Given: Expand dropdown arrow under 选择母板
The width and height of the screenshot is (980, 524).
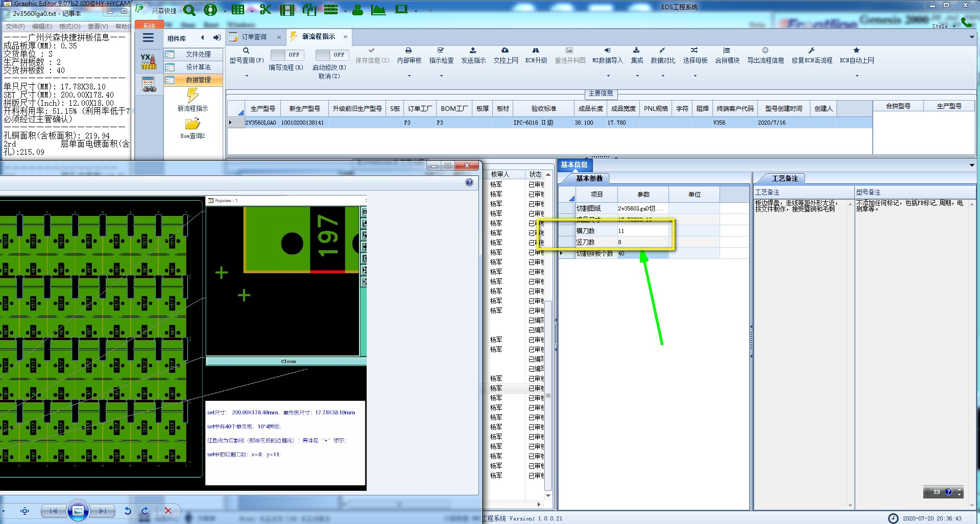Looking at the screenshot, I should (695, 76).
